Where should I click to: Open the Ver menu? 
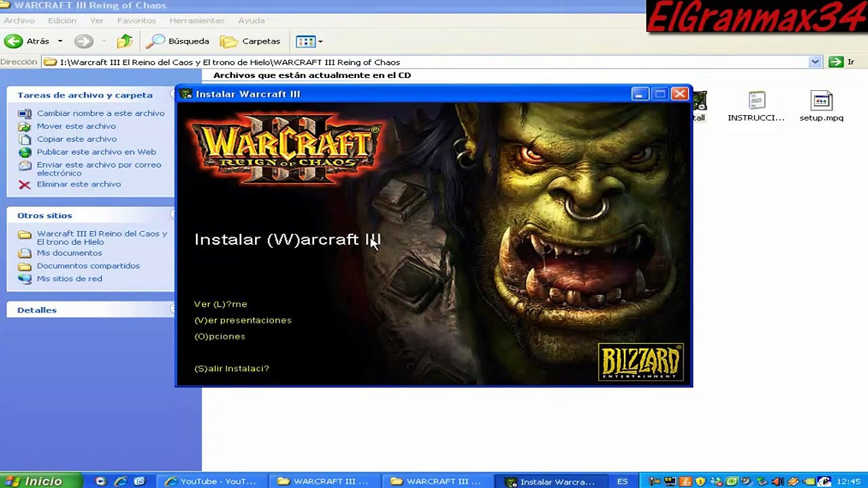point(97,20)
